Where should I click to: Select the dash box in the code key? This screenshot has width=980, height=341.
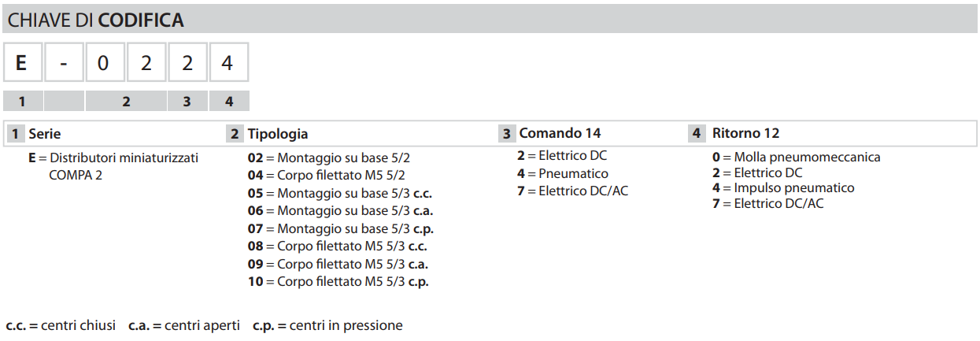[x=64, y=62]
